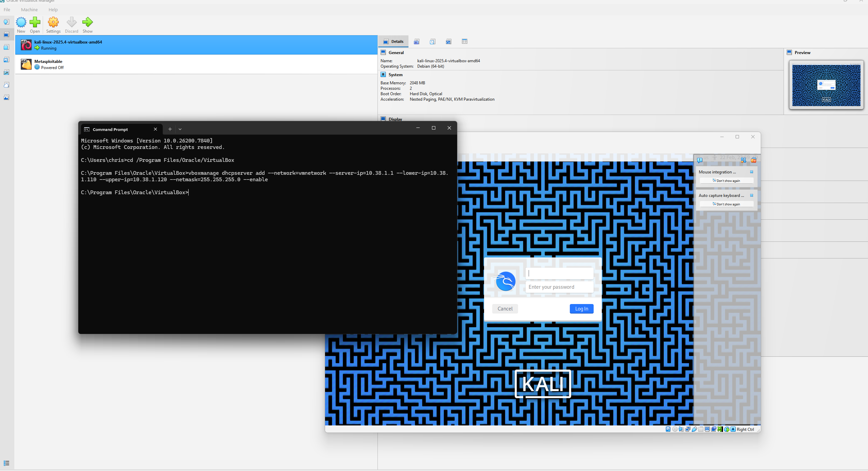
Task: Click the Log In button
Action: (x=581, y=309)
